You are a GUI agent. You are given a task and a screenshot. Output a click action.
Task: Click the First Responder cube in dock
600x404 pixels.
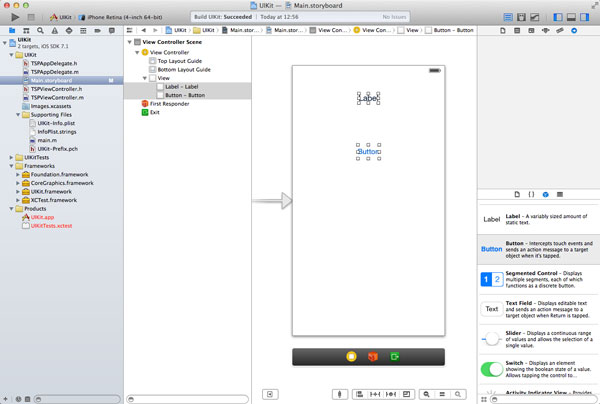coord(373,357)
